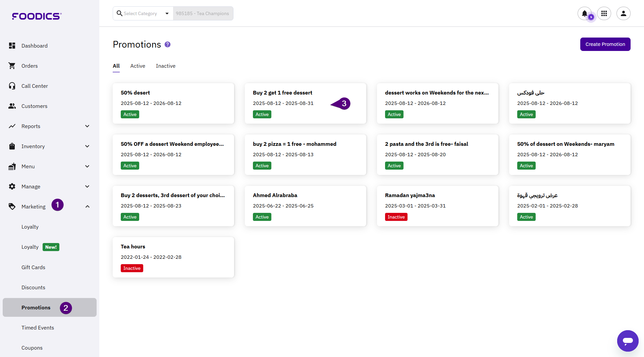644x357 pixels.
Task: Click the Customers people icon
Action: point(12,106)
